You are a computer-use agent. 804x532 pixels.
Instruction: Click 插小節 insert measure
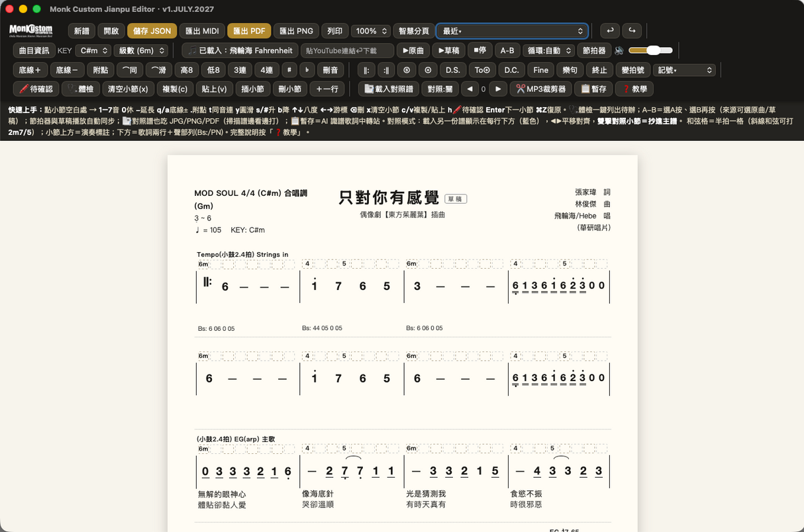(x=252, y=89)
